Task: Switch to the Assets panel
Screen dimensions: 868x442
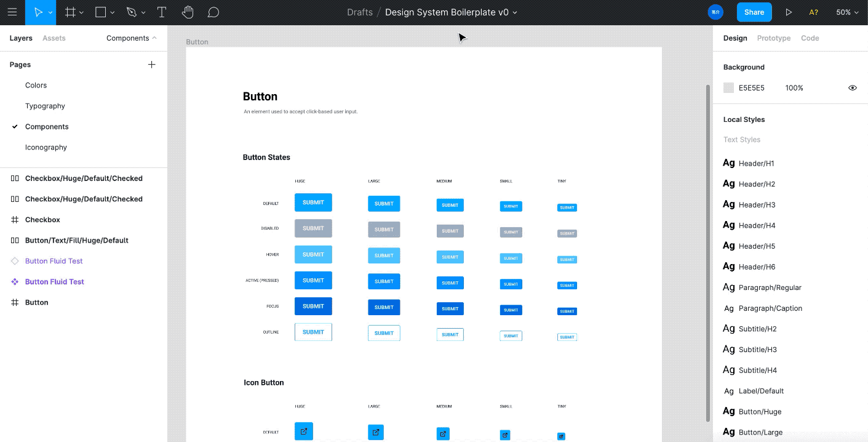Action: pyautogui.click(x=54, y=38)
